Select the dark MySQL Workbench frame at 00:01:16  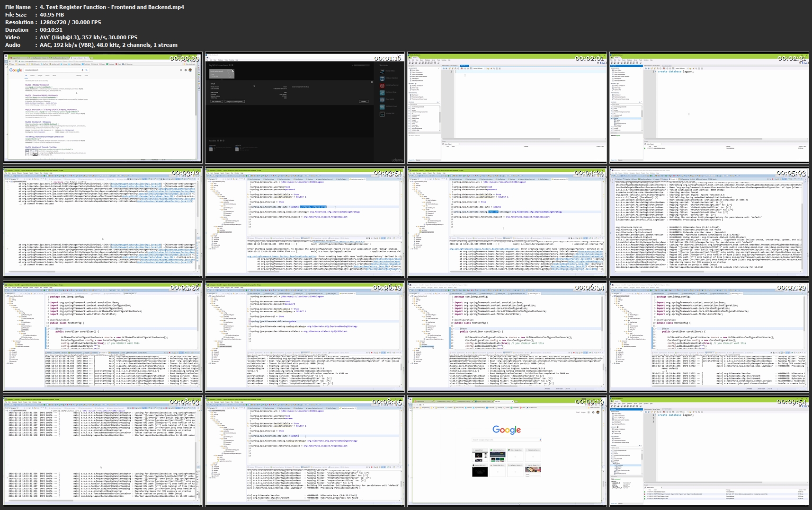(x=305, y=108)
